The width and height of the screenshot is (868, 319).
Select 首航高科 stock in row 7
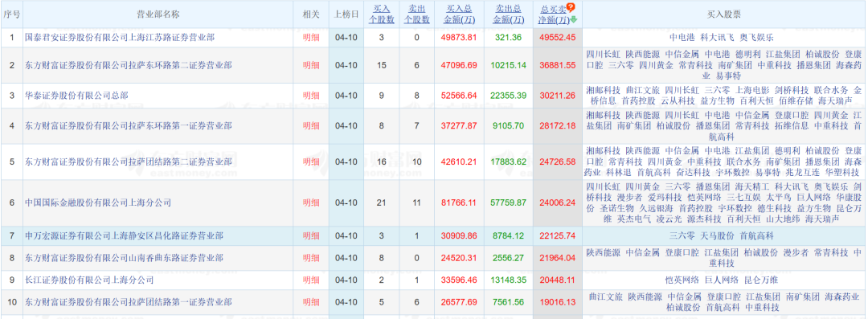pyautogui.click(x=757, y=236)
